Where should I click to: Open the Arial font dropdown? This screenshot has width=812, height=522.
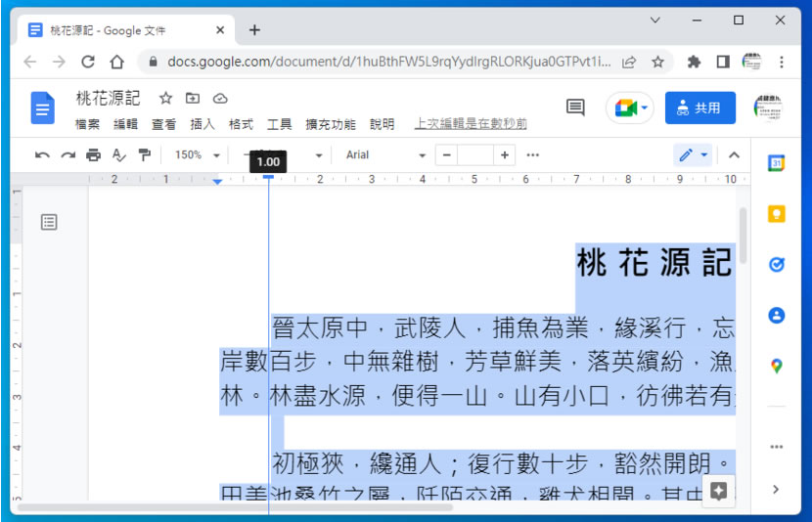[385, 154]
